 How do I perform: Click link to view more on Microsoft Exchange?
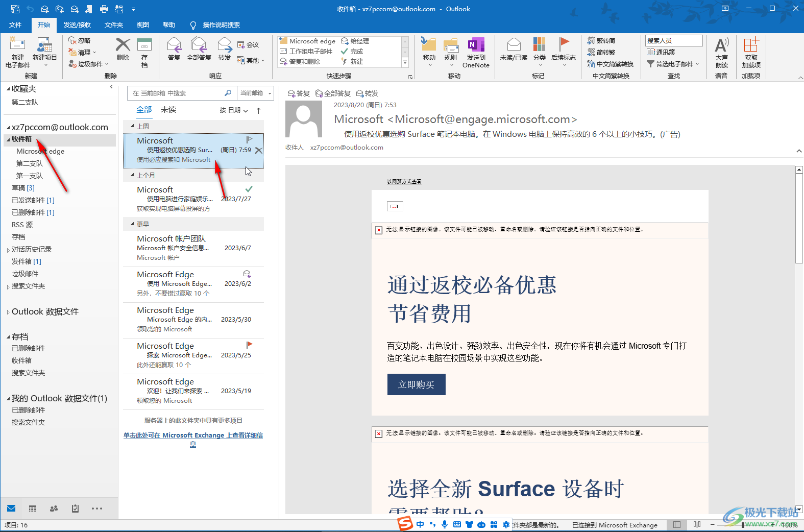pyautogui.click(x=193, y=440)
